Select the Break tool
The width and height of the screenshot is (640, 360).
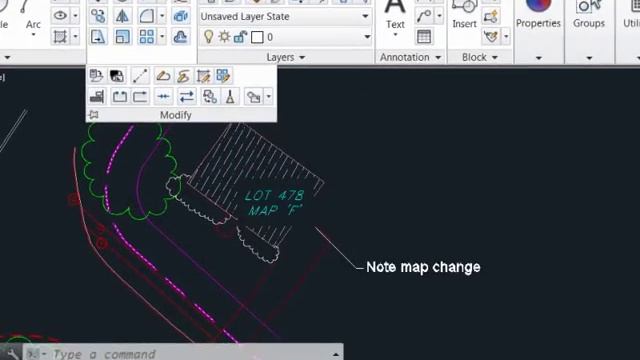[140, 97]
